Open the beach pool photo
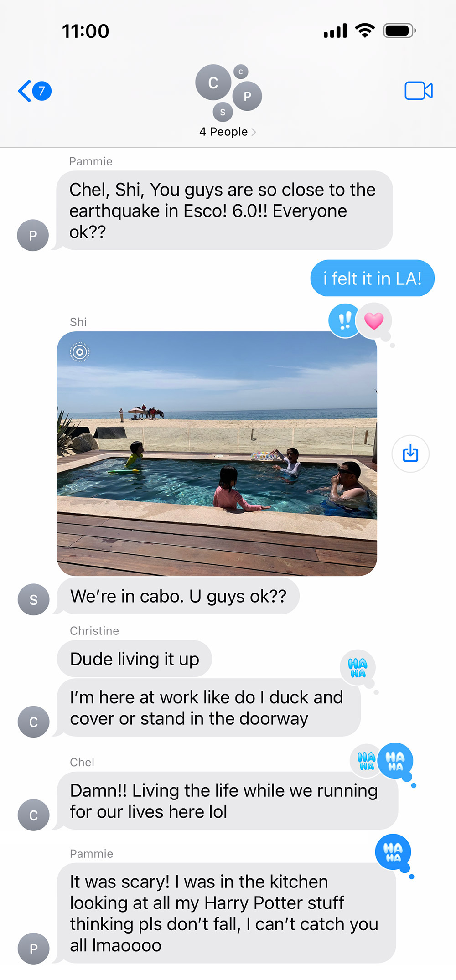Image resolution: width=456 pixels, height=980 pixels. [x=217, y=454]
